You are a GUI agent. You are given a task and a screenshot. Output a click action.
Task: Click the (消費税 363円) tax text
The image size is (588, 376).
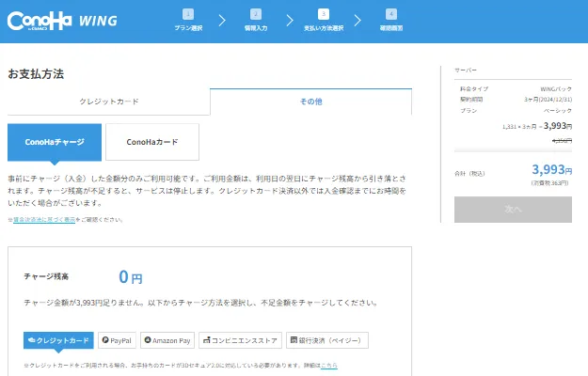click(x=549, y=183)
